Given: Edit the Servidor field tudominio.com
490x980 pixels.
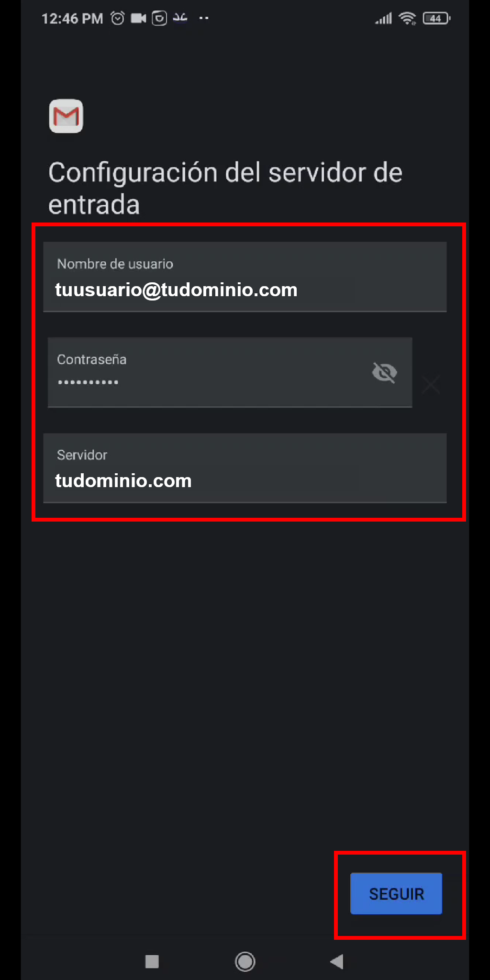Looking at the screenshot, I should tap(245, 468).
